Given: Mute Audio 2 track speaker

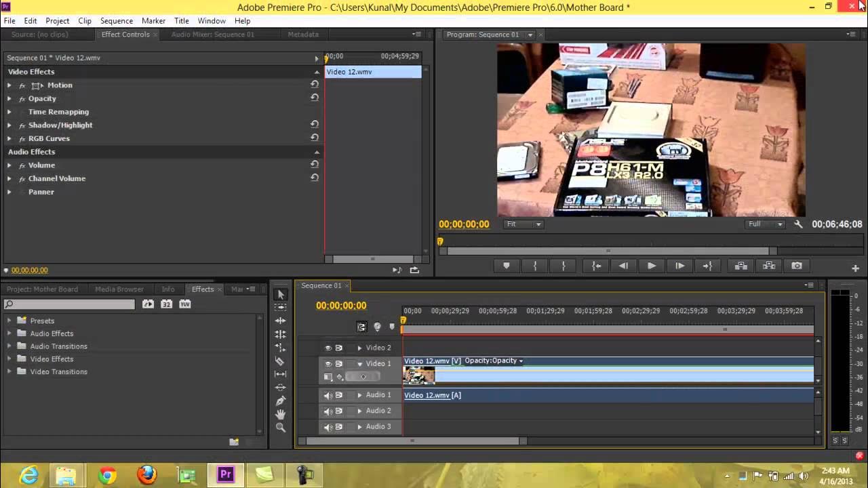Looking at the screenshot, I should click(328, 411).
